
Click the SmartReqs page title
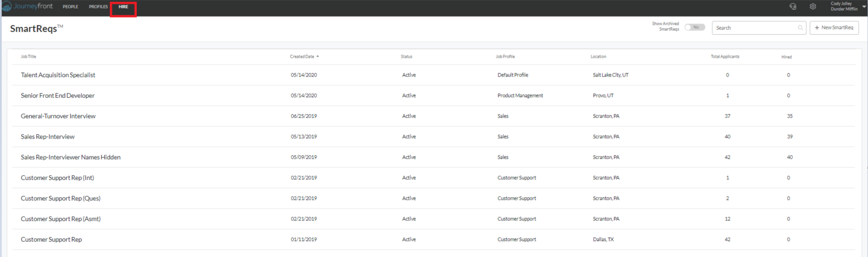[36, 29]
